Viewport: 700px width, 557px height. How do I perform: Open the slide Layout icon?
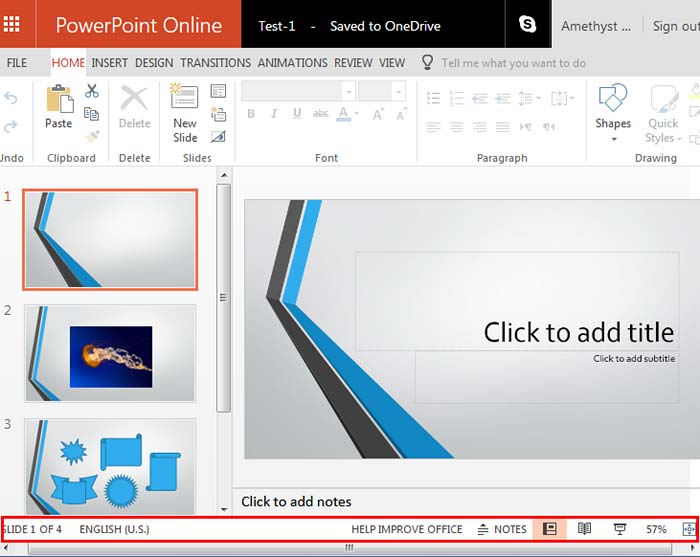tap(218, 91)
